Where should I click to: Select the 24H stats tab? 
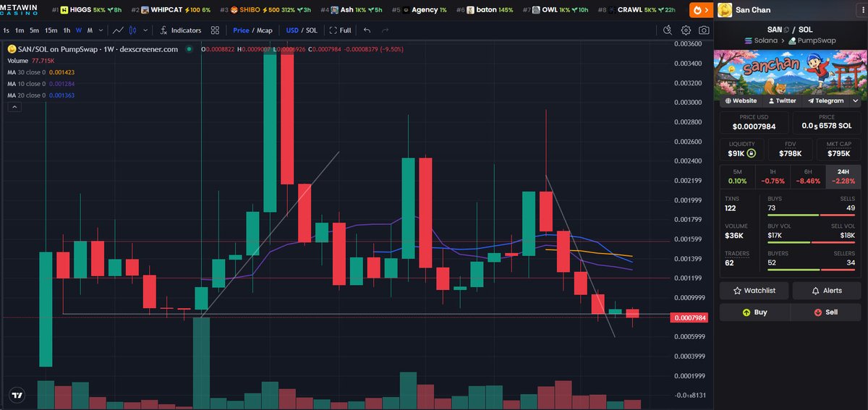pyautogui.click(x=843, y=176)
